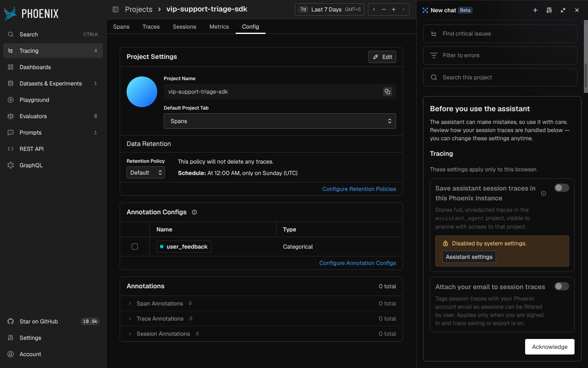Click the Assistant settings button
This screenshot has width=588, height=368.
tap(469, 257)
